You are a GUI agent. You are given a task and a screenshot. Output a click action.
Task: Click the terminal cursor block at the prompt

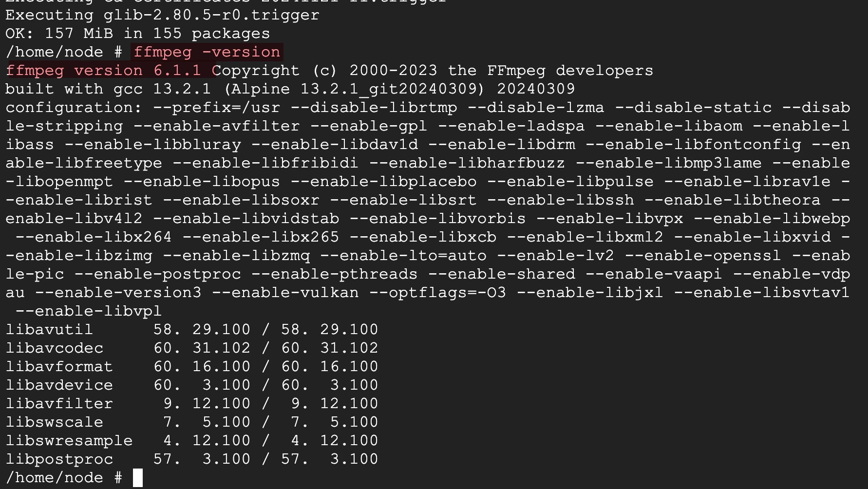138,477
